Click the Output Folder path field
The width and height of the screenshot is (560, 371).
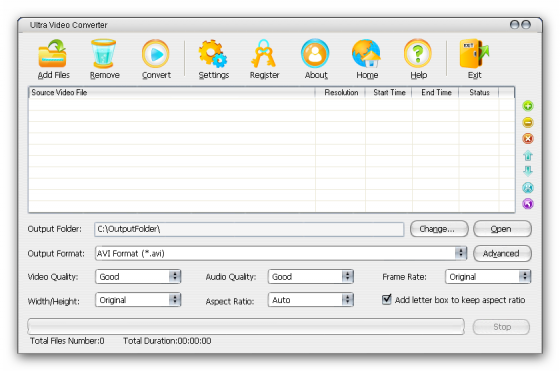(249, 229)
